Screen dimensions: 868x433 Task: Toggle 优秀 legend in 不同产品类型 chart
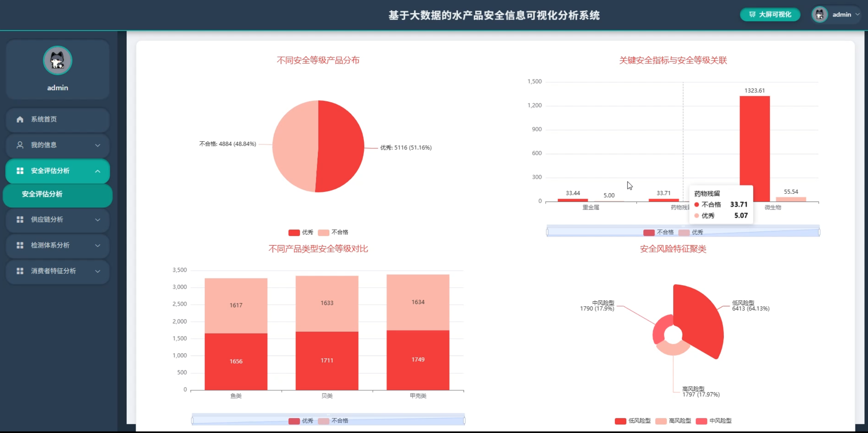[x=301, y=421]
